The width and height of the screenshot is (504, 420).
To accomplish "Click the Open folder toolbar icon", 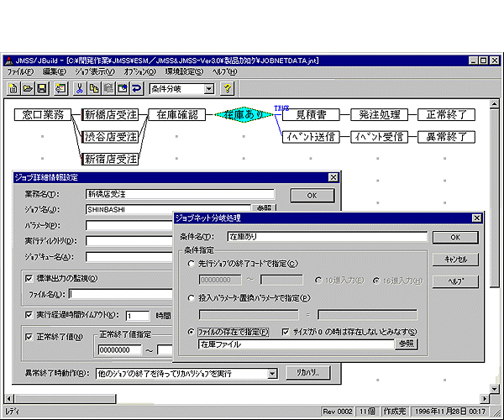I will coord(28,88).
